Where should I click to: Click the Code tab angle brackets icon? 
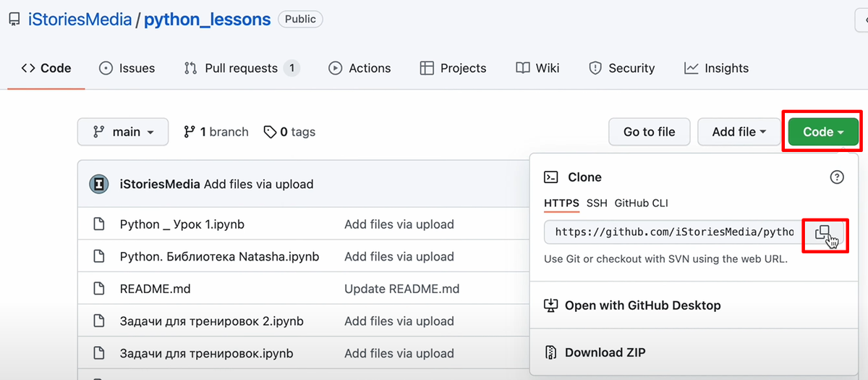[x=28, y=68]
